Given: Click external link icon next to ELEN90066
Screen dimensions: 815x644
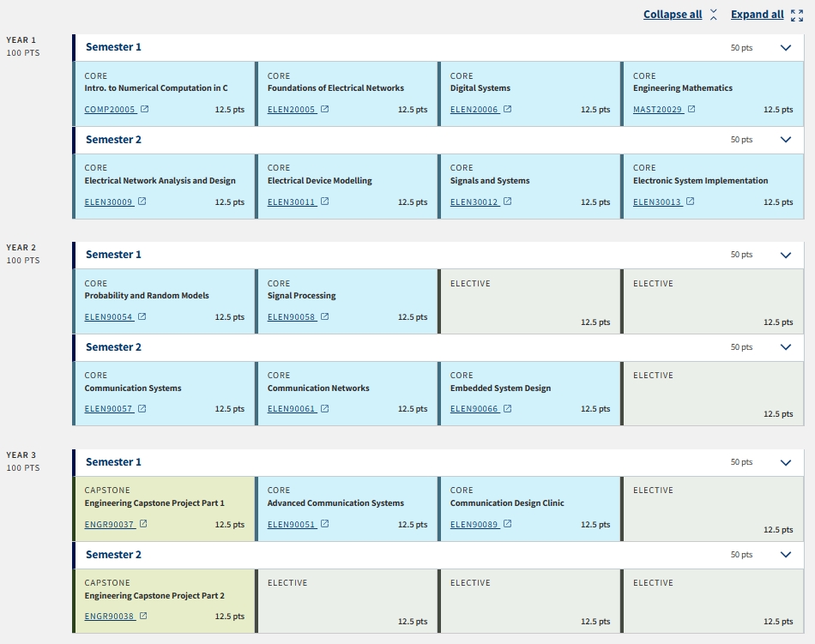Looking at the screenshot, I should pos(507,409).
